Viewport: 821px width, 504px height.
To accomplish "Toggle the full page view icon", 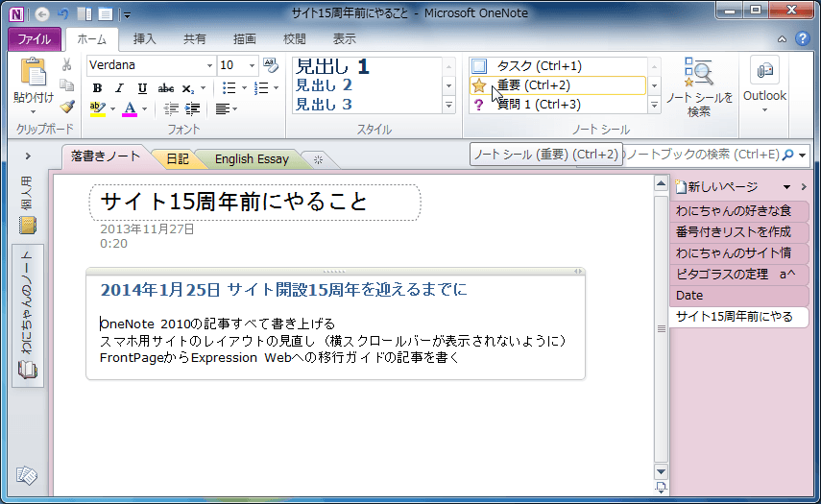I will (x=106, y=14).
